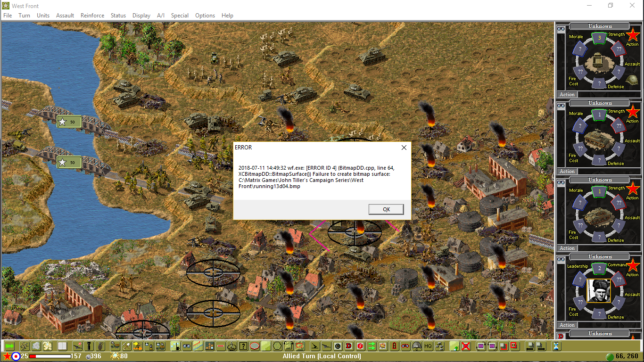Click the HQ toolbar icon
The width and height of the screenshot is (644, 362).
pos(428,346)
